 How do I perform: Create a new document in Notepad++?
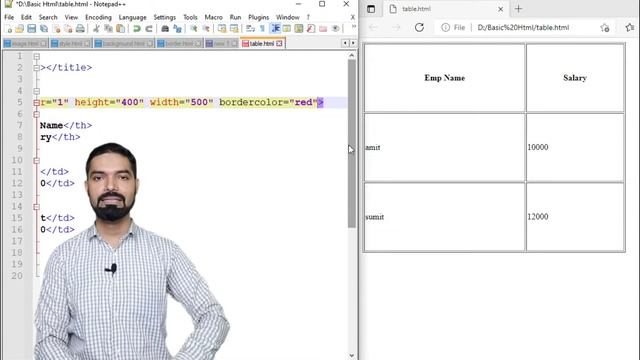8,29
